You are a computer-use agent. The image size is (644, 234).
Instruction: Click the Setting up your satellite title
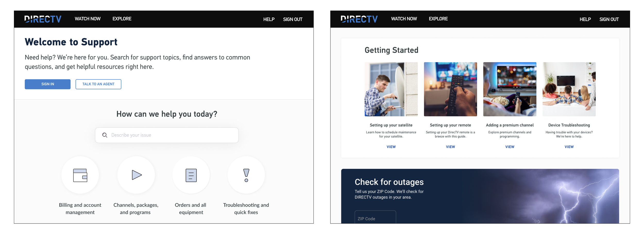click(x=391, y=125)
